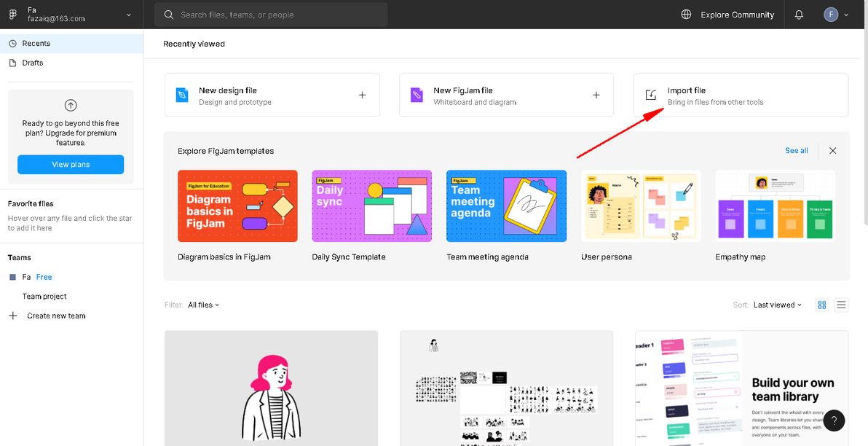
Task: Click the View plans button
Action: (x=71, y=165)
